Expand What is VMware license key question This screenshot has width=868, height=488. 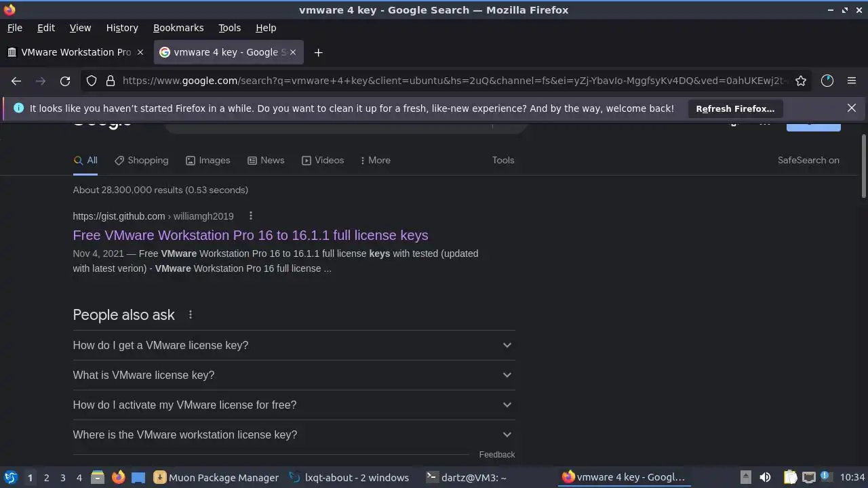(294, 375)
